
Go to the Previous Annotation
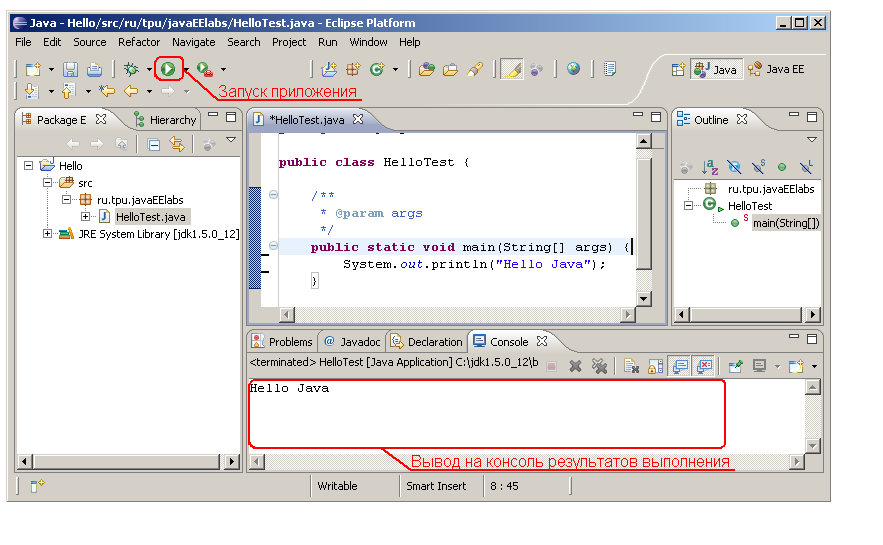[x=69, y=91]
